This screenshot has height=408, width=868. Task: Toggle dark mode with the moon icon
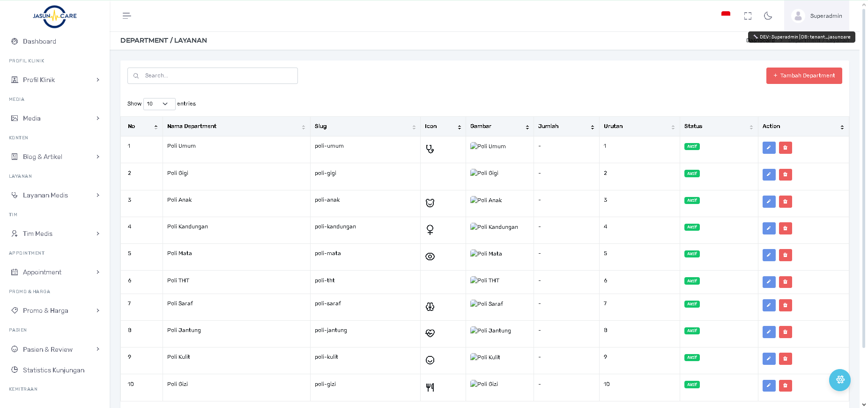click(x=768, y=16)
